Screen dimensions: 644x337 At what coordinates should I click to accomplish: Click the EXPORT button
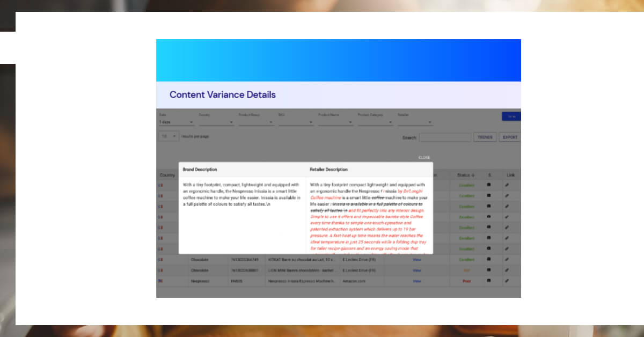click(x=510, y=137)
